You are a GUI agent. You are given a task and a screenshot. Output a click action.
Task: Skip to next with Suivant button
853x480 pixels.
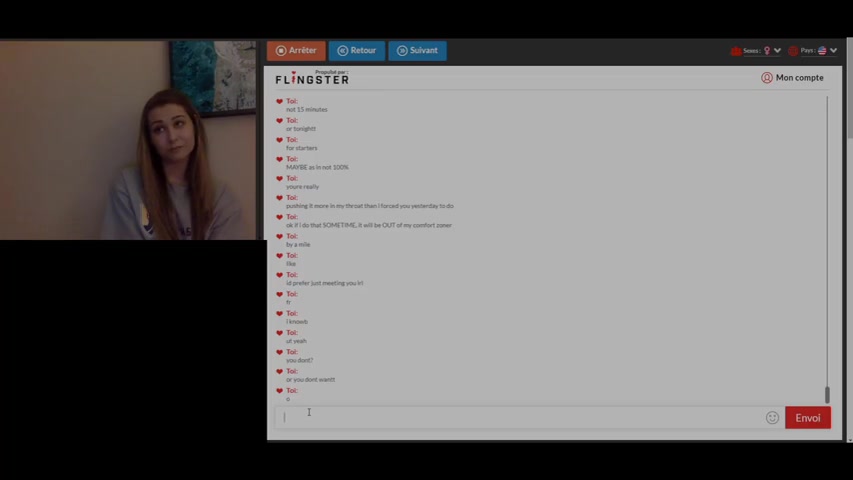(417, 51)
